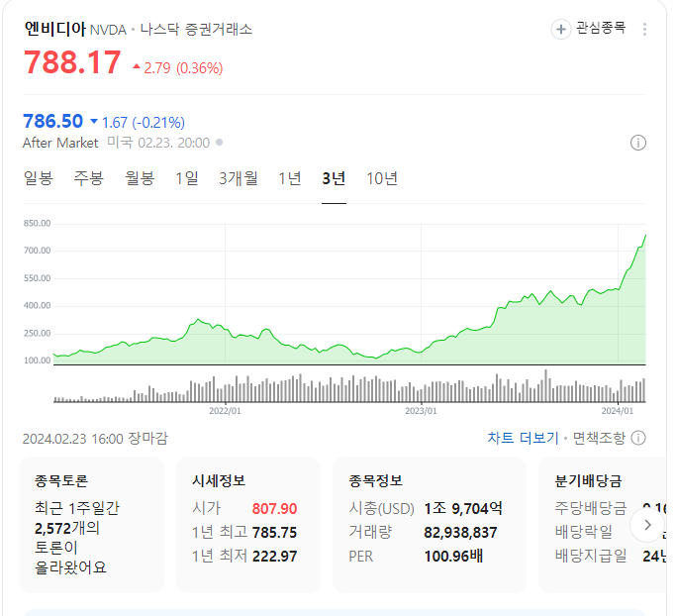This screenshot has height=616, width=675.
Task: Click the 2024/01 chart axis label
Action: (x=618, y=411)
